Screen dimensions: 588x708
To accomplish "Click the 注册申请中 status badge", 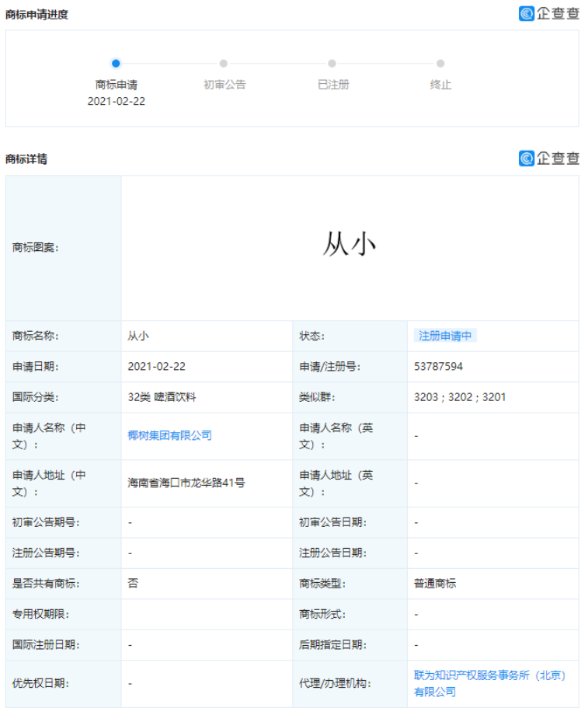I will (x=445, y=336).
